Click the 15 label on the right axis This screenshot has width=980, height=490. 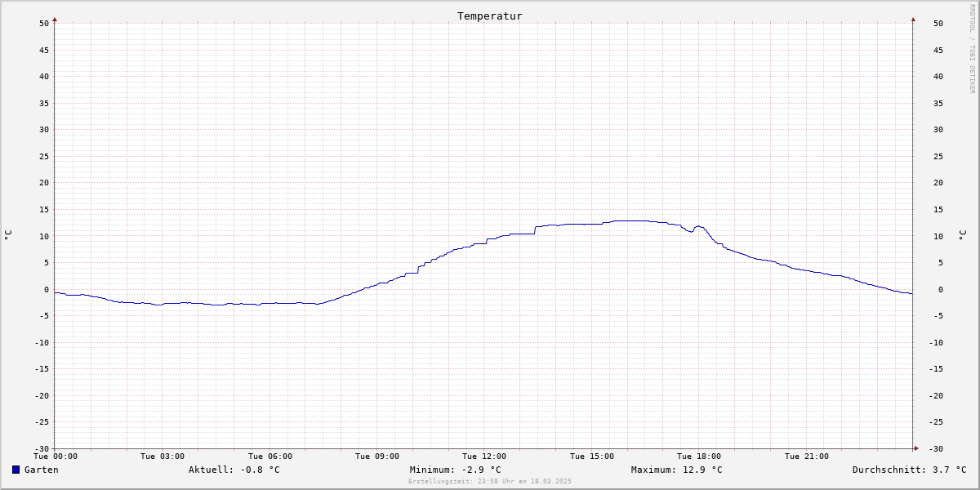coord(938,209)
